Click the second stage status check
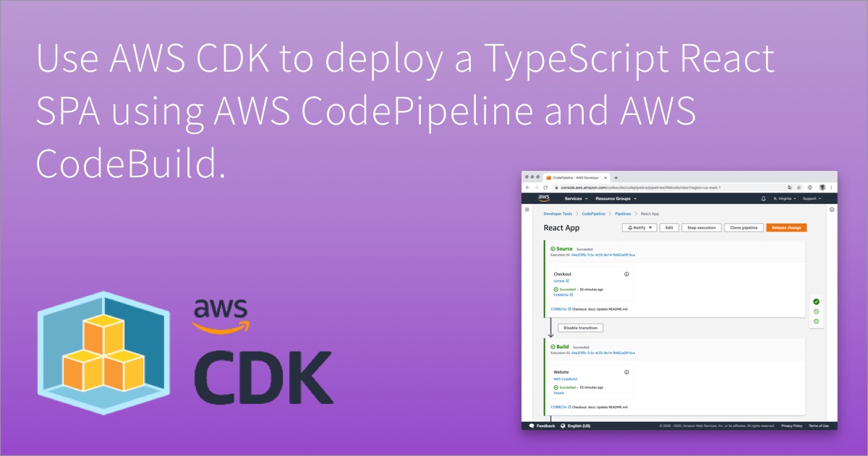The height and width of the screenshot is (456, 868). pyautogui.click(x=816, y=311)
